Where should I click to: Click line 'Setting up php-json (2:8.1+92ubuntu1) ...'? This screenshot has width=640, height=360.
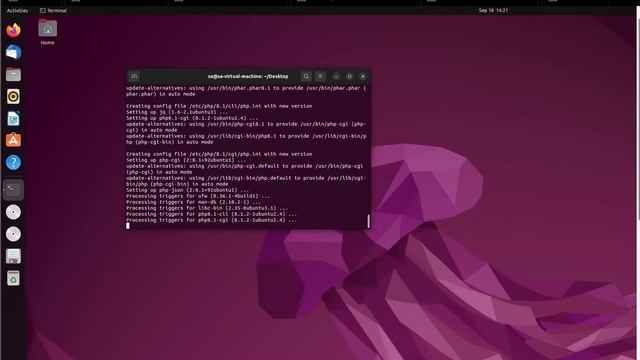pos(187,190)
